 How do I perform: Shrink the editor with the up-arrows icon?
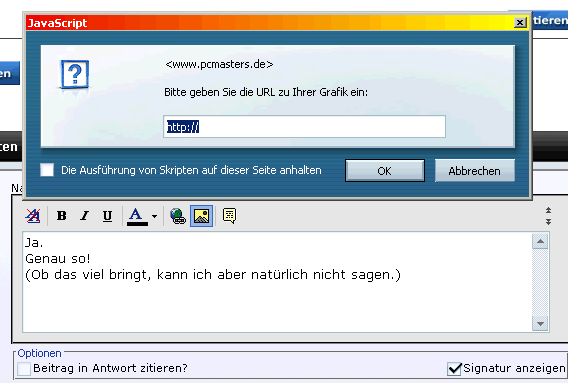(x=548, y=210)
